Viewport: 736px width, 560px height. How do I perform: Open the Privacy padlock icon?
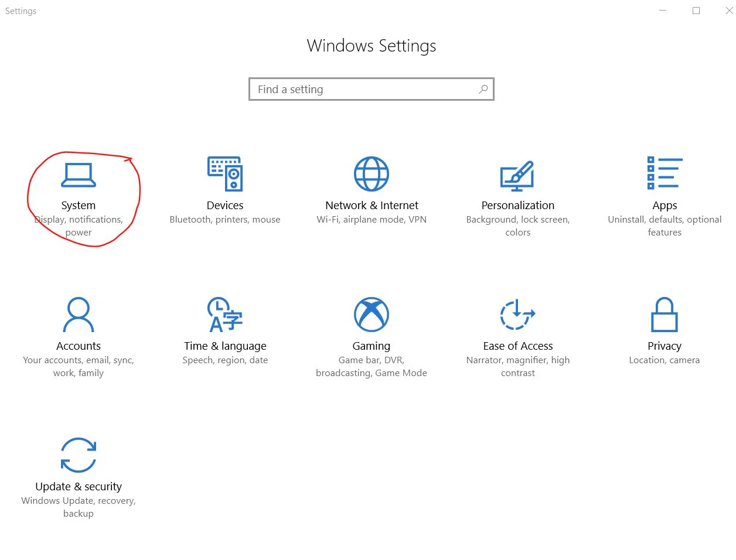(665, 315)
